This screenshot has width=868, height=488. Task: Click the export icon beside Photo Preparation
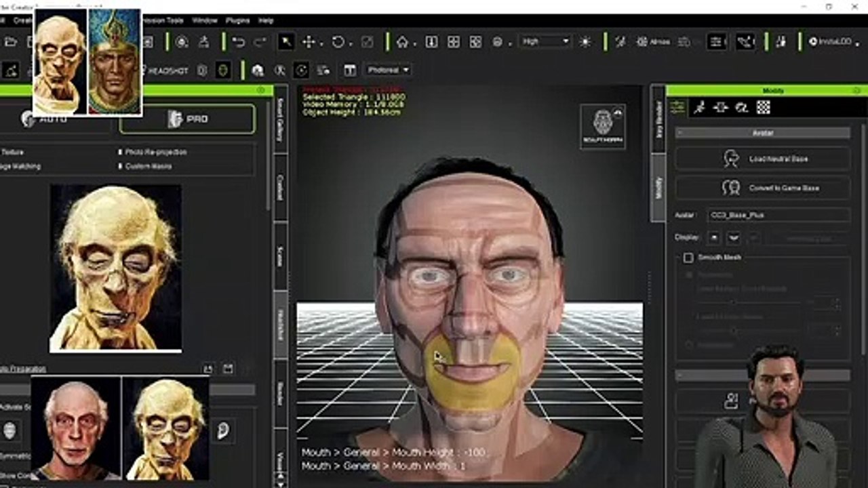click(208, 369)
